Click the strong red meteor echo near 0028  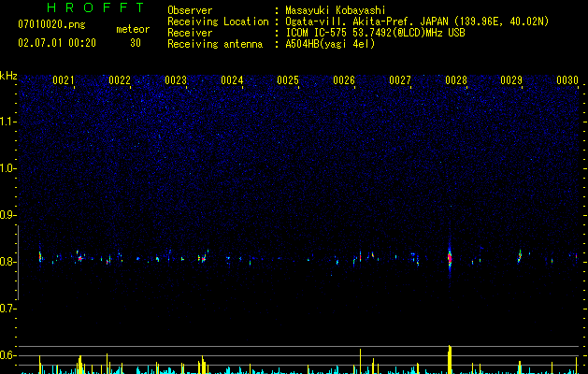[x=450, y=258]
